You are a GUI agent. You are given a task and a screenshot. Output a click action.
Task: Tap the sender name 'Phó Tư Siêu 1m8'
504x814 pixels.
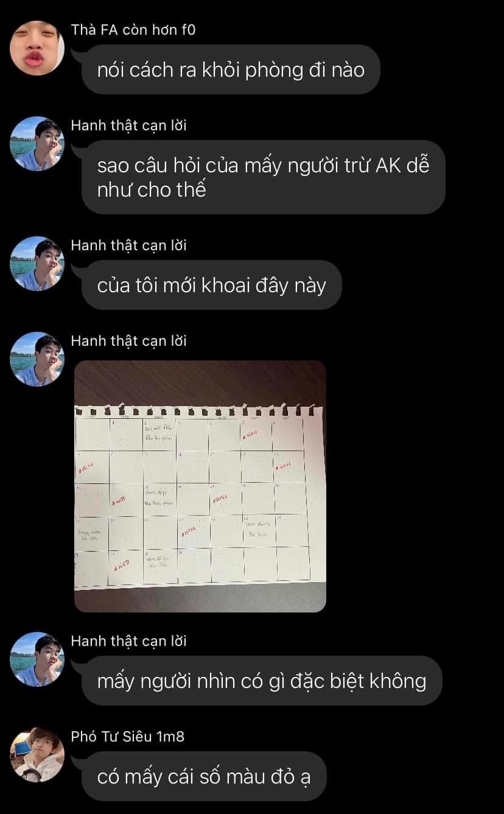(127, 737)
